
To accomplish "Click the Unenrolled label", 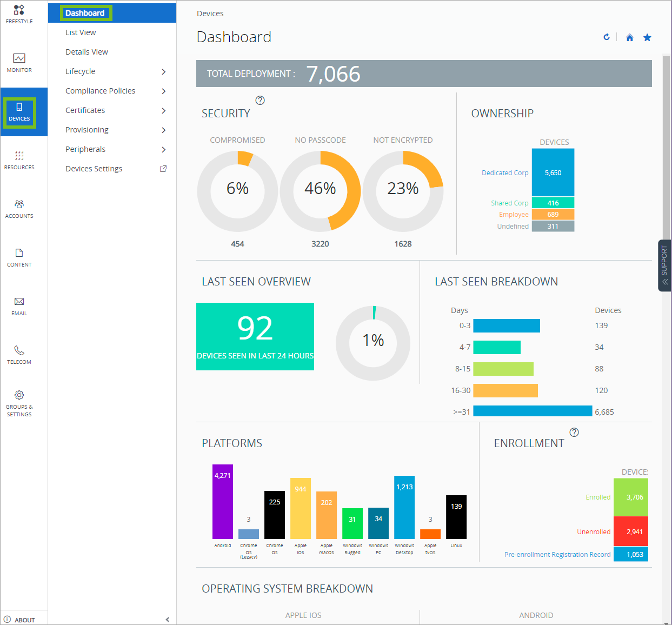I will tap(594, 531).
